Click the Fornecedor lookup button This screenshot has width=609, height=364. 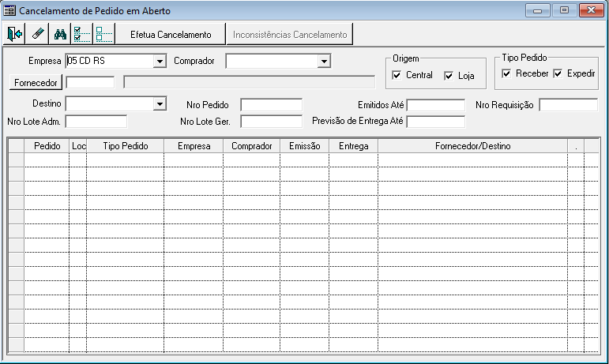(x=36, y=83)
